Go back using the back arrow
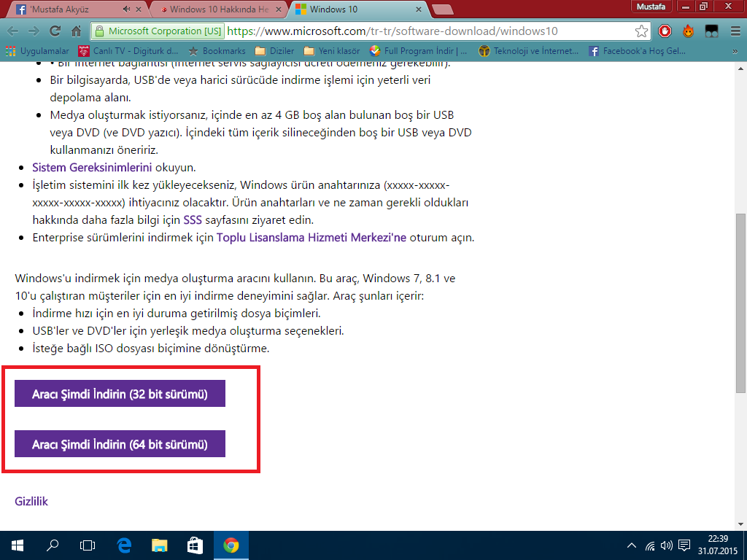747x560 pixels. pyautogui.click(x=12, y=31)
